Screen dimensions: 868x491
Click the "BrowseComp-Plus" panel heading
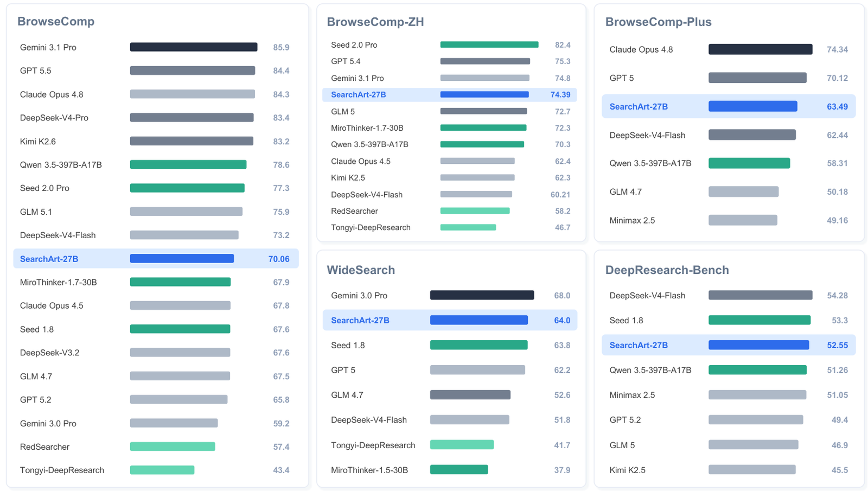659,22
